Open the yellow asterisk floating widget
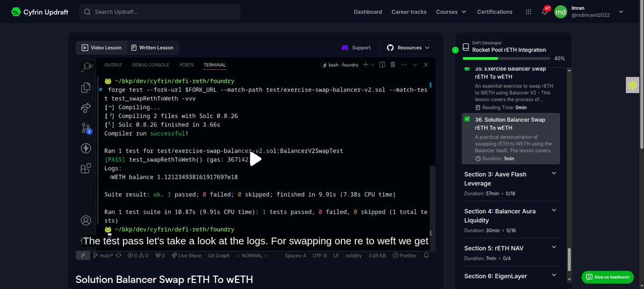Image resolution: width=644 pixels, height=289 pixels. (632, 85)
